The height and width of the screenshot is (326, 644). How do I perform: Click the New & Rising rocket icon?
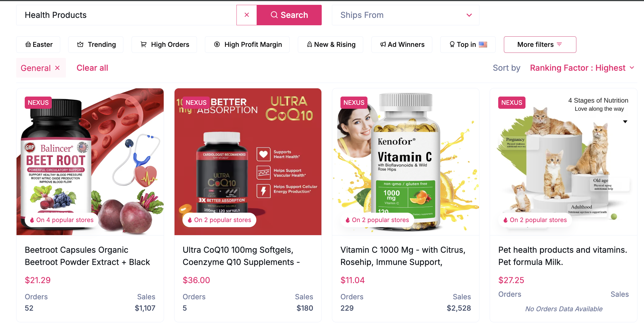click(x=309, y=44)
